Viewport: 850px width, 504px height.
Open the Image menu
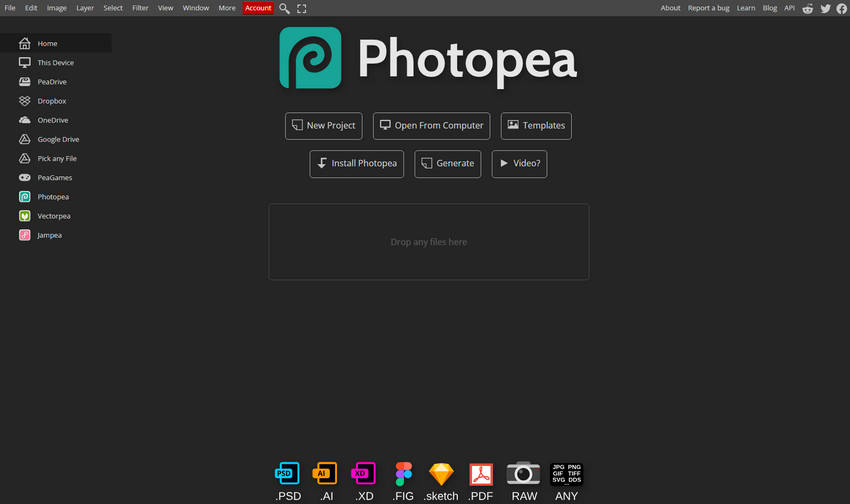pos(56,8)
